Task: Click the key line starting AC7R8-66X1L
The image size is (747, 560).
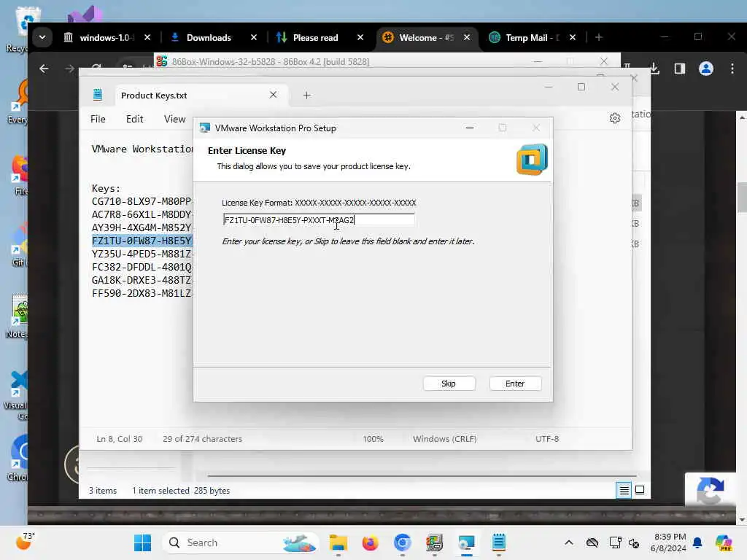Action: [142, 215]
